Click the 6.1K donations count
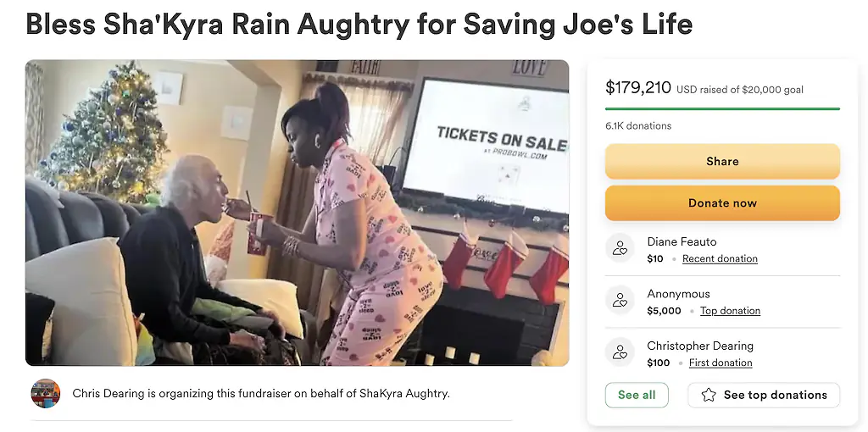The width and height of the screenshot is (868, 432). coord(638,125)
